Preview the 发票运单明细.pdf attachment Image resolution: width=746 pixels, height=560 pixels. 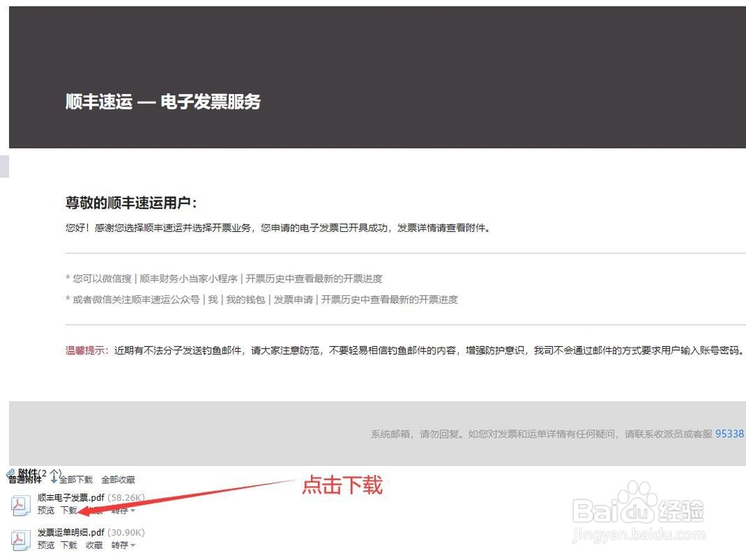46,545
